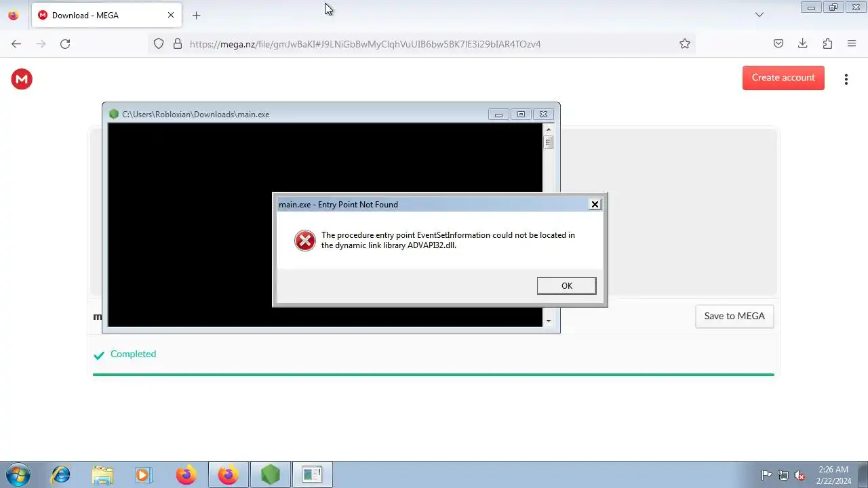
Task: Click the browser forward arrow
Action: coord(41,44)
